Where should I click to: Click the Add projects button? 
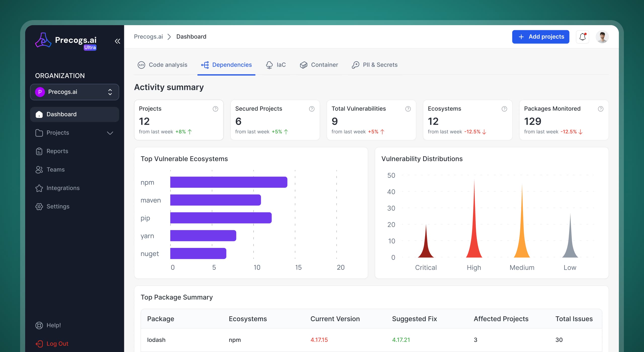pos(541,37)
